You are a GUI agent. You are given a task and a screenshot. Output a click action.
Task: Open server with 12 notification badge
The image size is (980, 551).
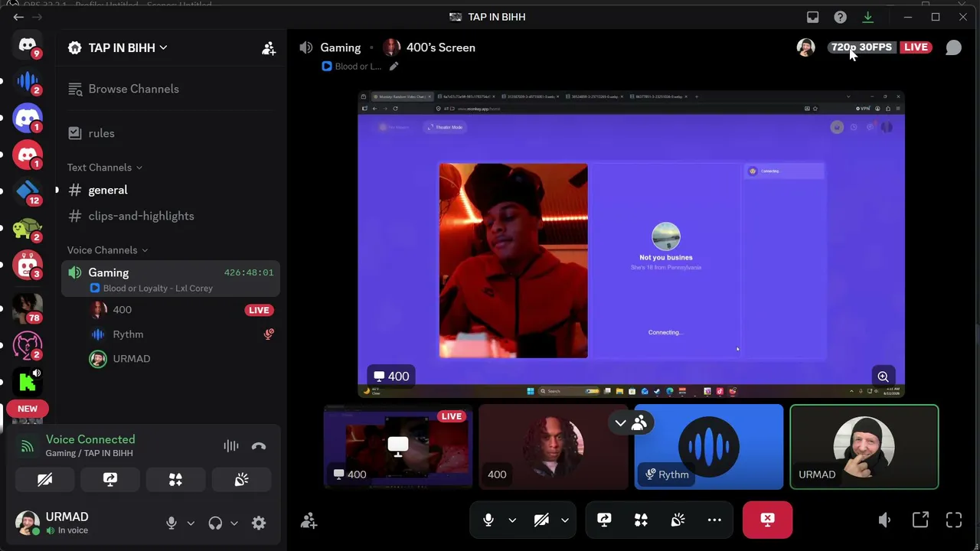pos(28,191)
